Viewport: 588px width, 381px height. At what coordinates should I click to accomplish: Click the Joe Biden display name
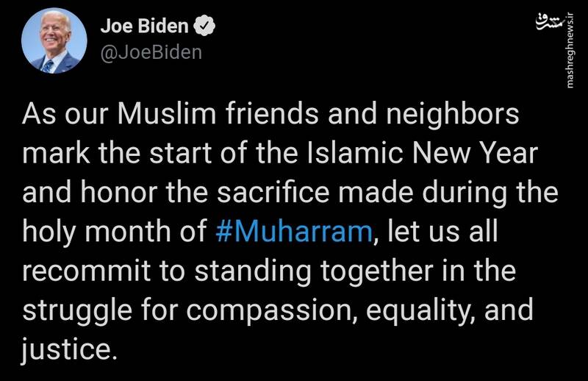coord(144,26)
